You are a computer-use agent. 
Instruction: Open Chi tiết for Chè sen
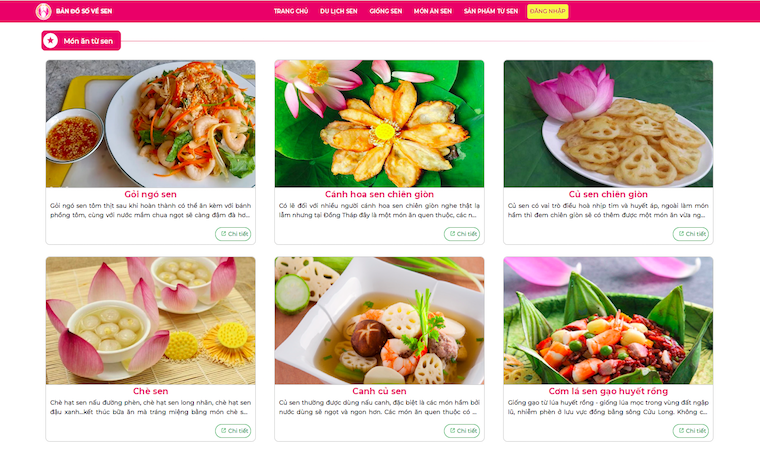click(233, 431)
